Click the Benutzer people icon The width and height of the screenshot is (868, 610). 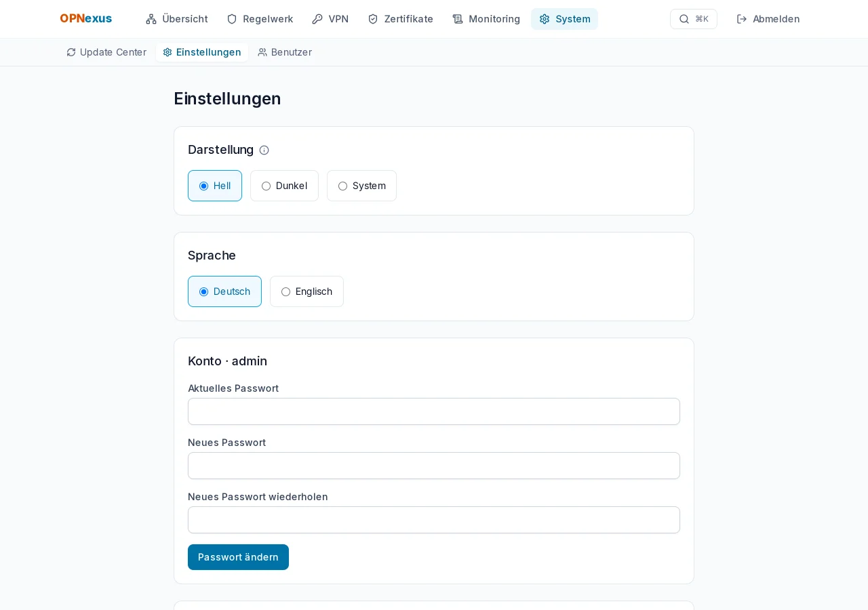(x=262, y=52)
